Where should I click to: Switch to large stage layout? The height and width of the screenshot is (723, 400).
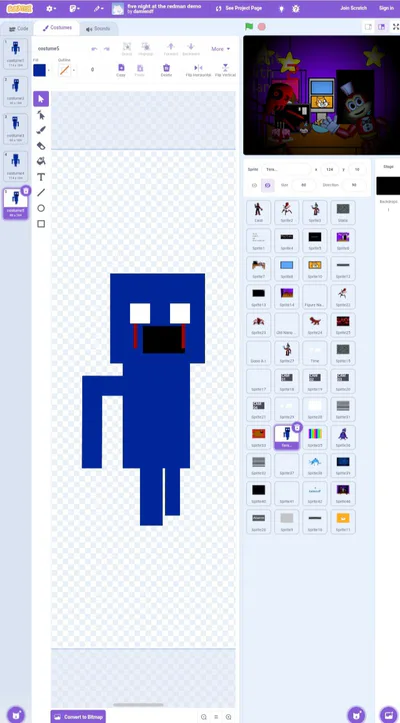(382, 27)
